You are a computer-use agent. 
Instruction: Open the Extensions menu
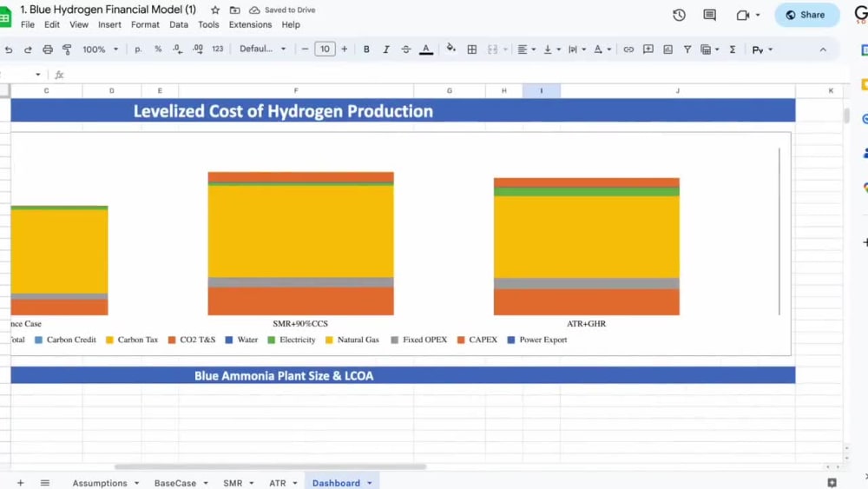pyautogui.click(x=250, y=24)
